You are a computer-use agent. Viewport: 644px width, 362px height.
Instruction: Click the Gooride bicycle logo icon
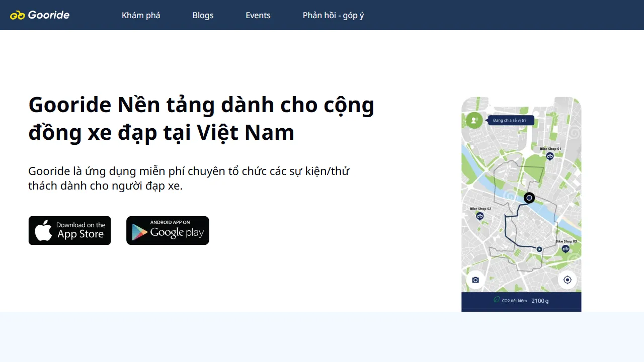point(17,15)
